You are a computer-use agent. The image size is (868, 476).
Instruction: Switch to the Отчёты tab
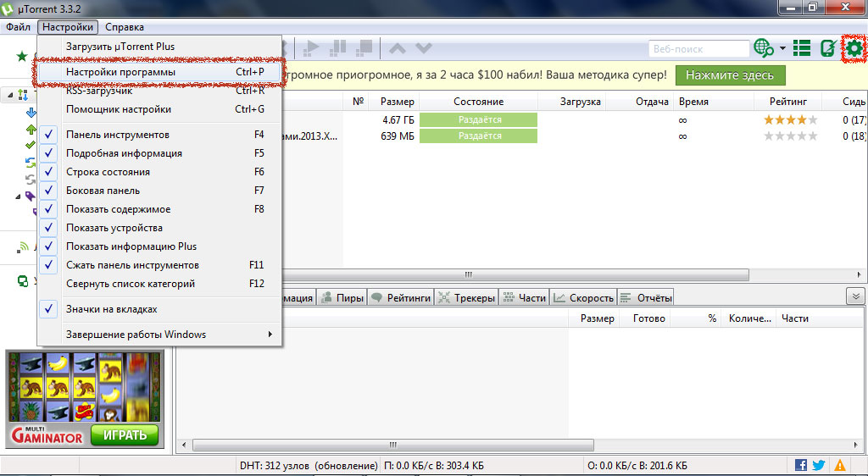click(x=645, y=298)
